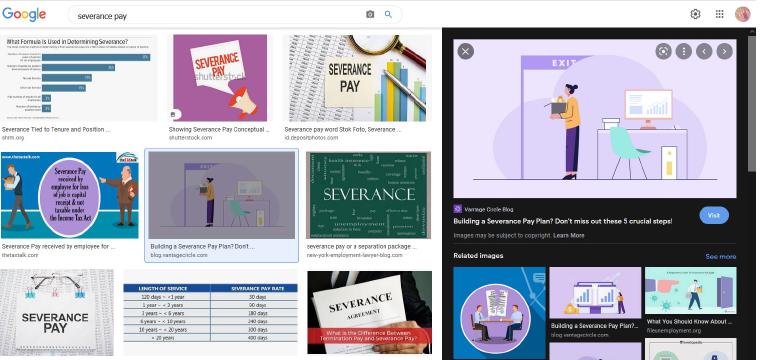770x360 pixels.
Task: Click the preview panel vertical scrollbar
Action: pos(752,103)
